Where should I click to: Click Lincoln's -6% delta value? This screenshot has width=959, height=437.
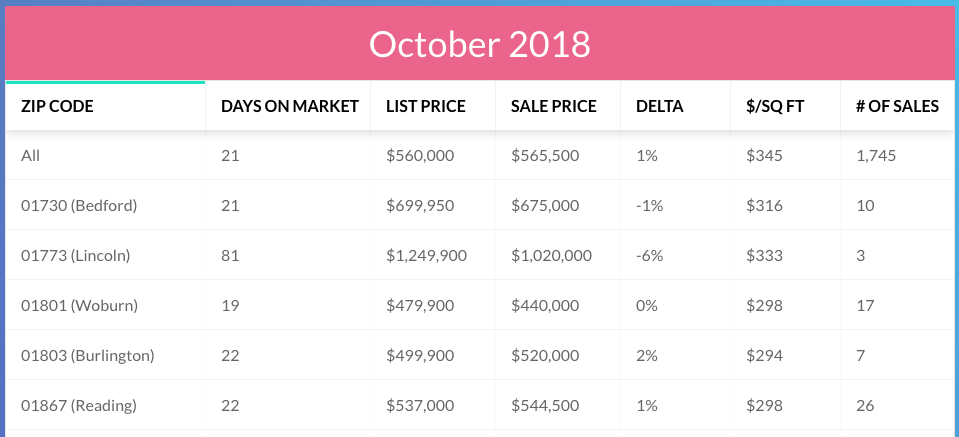650,255
